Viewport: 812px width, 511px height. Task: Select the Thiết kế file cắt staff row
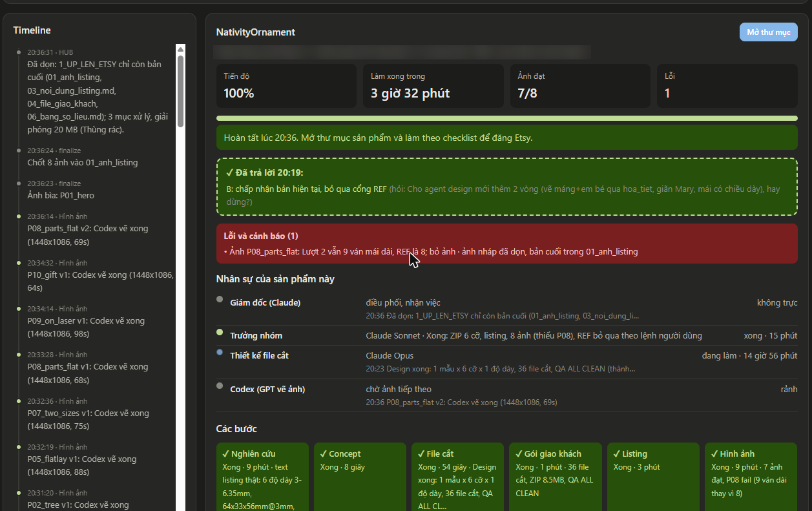pyautogui.click(x=507, y=362)
